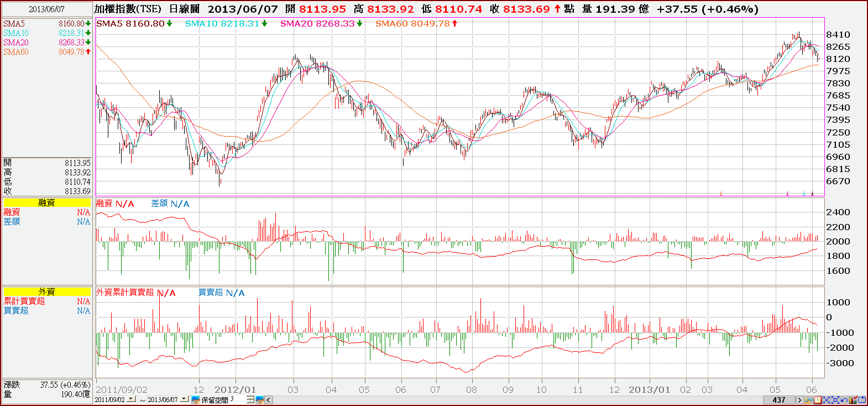Click the +37.55 (+0.46%) change in title
This screenshot has width=868, height=406.
(x=708, y=9)
